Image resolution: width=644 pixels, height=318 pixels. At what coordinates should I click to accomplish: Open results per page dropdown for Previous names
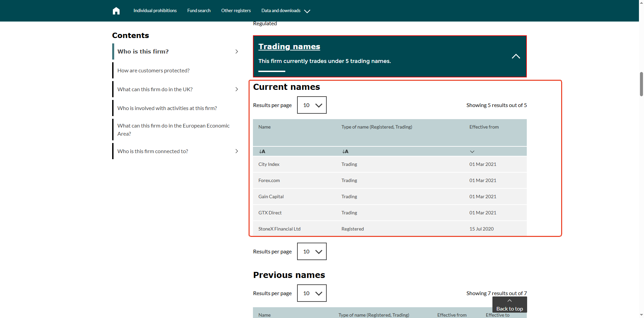point(312,293)
